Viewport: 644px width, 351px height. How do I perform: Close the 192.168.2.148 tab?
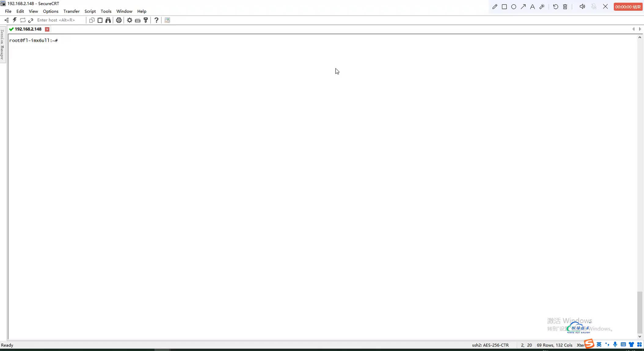(x=47, y=29)
